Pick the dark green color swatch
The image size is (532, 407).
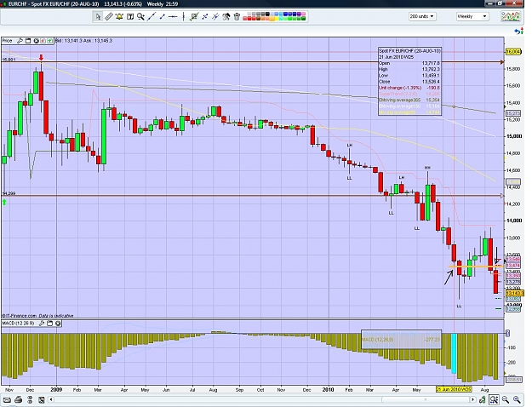click(303, 19)
